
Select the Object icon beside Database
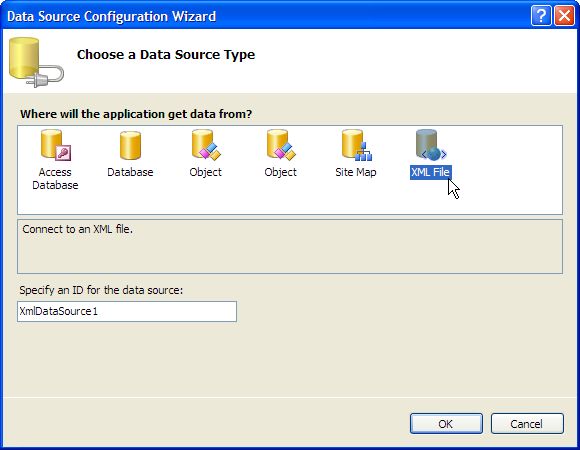pos(206,145)
